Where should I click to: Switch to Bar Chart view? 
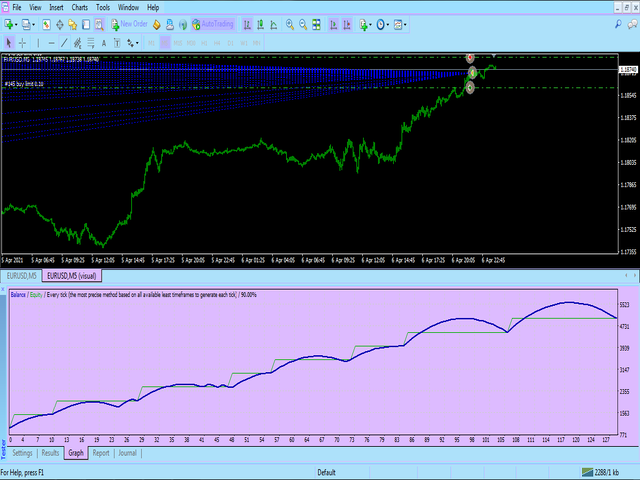[x=247, y=24]
